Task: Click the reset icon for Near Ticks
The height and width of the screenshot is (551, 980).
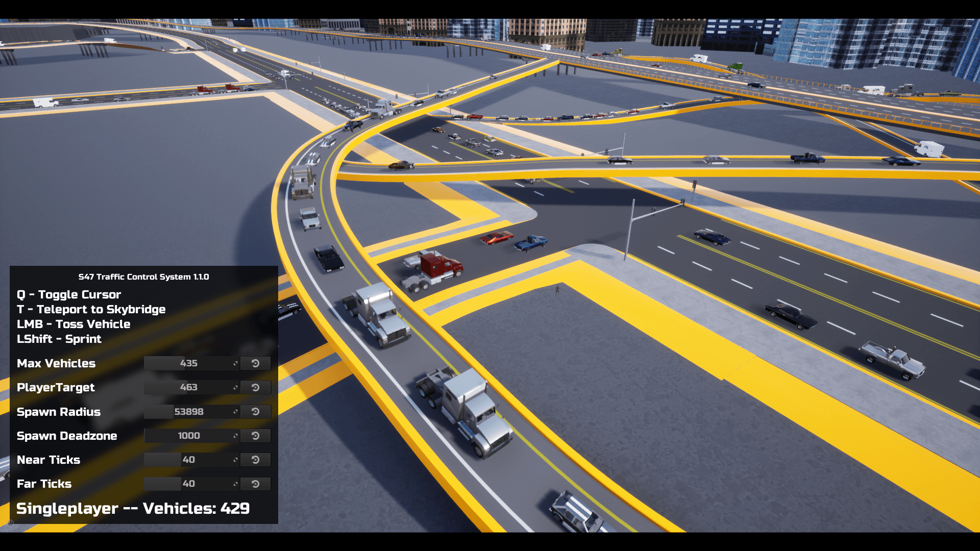Action: point(255,459)
